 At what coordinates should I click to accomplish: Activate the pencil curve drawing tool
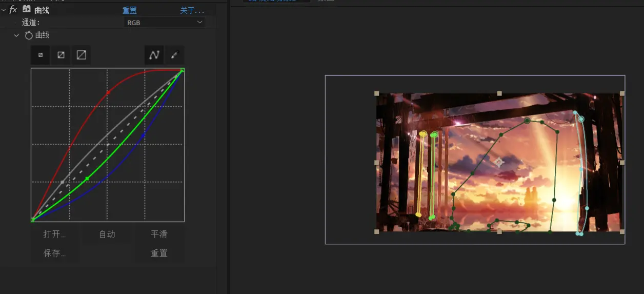point(174,55)
